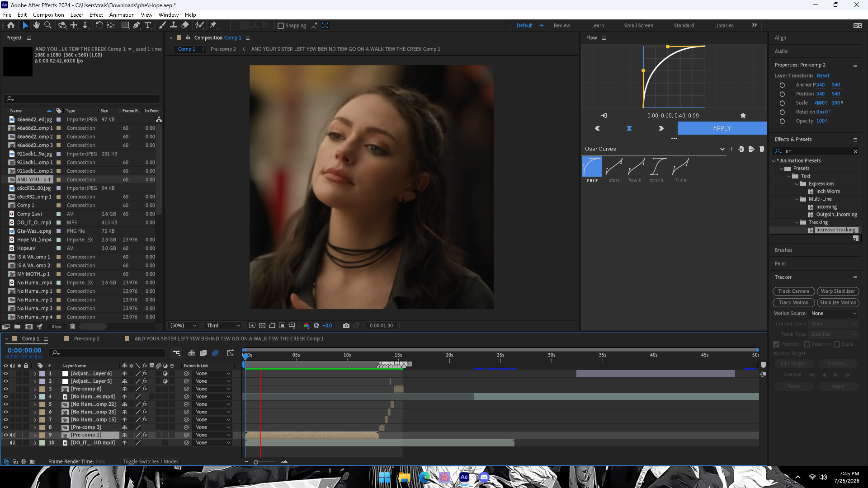Toggle the Scale checkbox in Tracker
The width and height of the screenshot is (868, 488).
tap(837, 344)
